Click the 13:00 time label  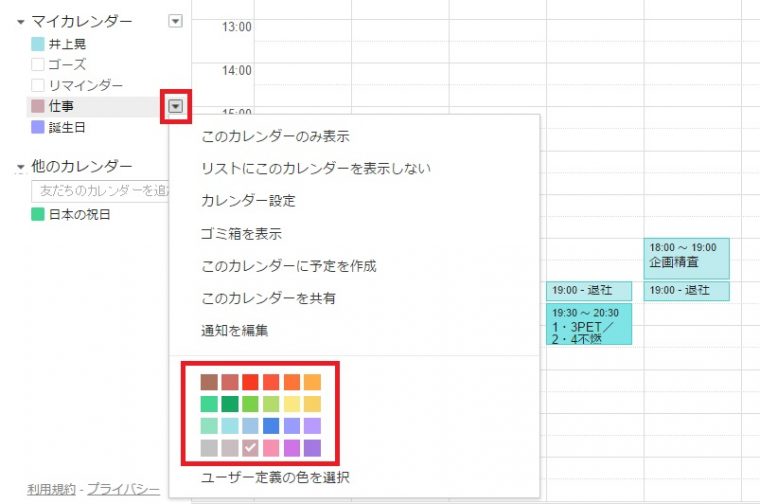point(237,27)
